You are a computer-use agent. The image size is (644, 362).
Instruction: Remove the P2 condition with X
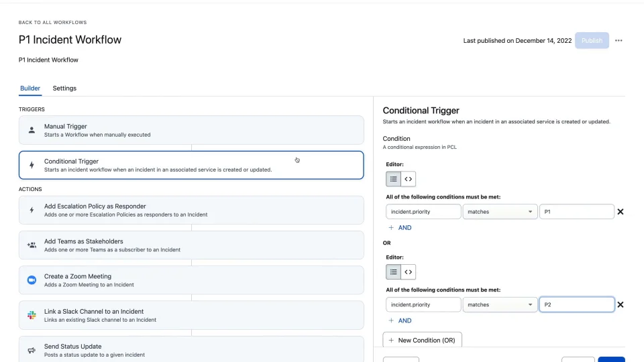pos(620,304)
